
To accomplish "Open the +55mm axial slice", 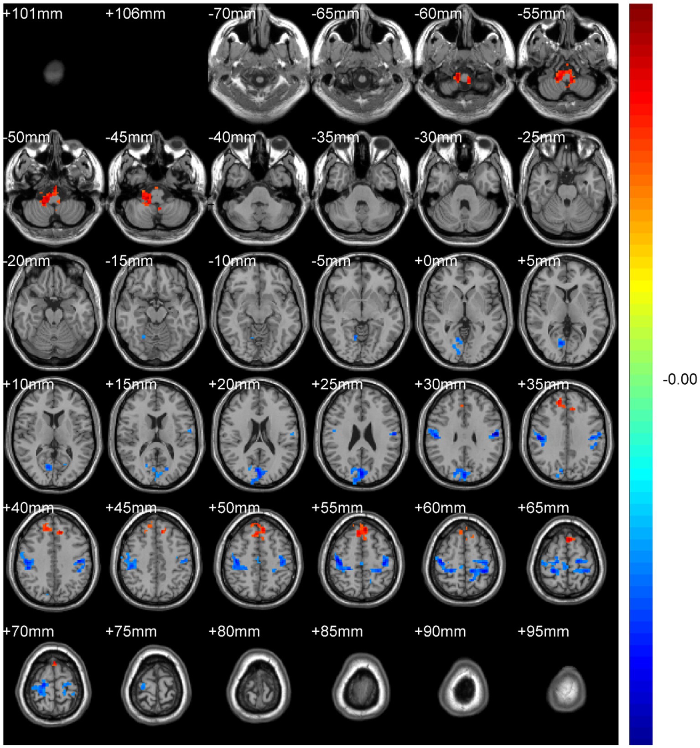I will 361,558.
